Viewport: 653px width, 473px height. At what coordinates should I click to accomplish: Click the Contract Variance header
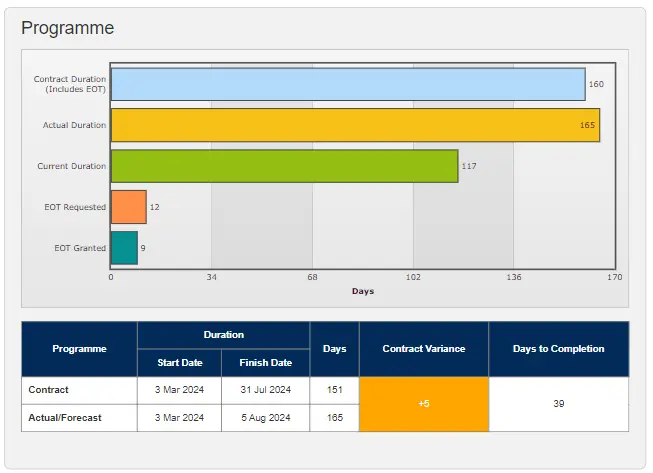(x=423, y=349)
